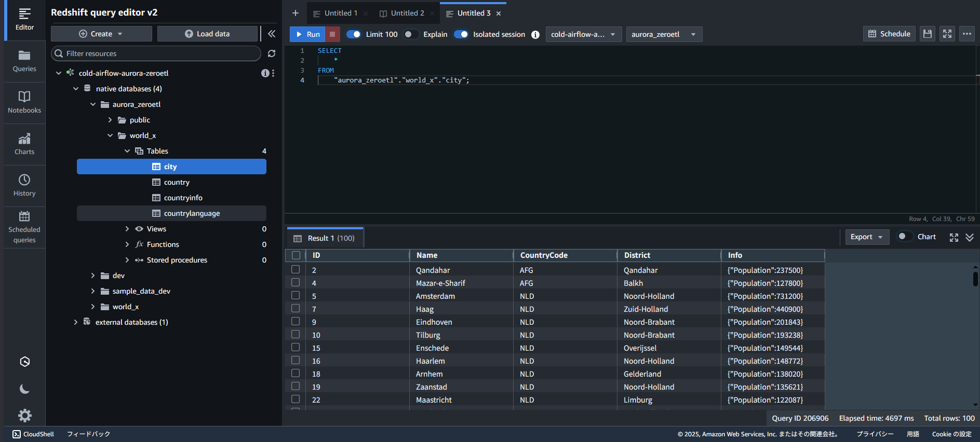
Task: Check the row for Maastricht
Action: click(296, 399)
